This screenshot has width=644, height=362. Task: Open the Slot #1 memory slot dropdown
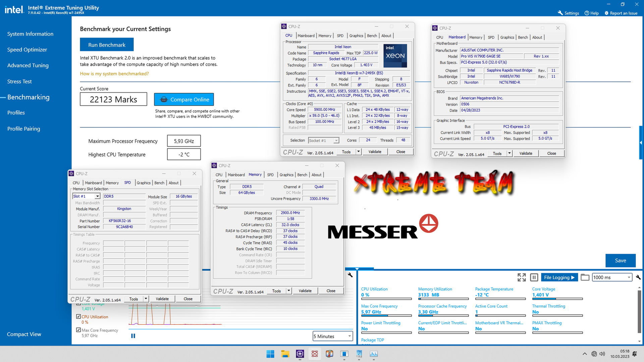[x=86, y=196]
